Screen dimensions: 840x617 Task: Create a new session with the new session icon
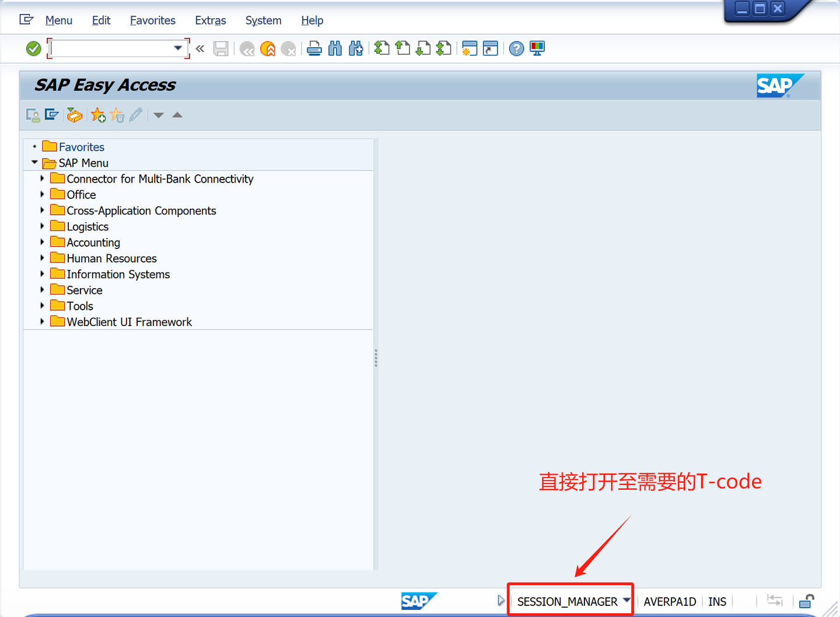470,48
